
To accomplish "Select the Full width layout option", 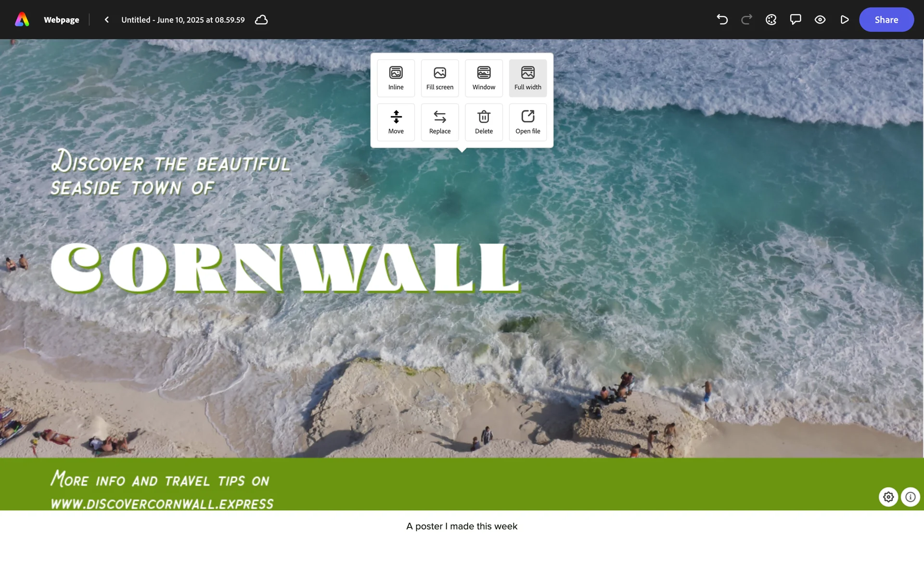I will pyautogui.click(x=527, y=78).
